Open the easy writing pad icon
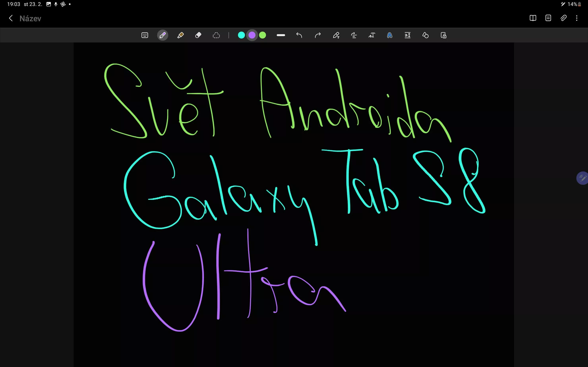Image resolution: width=588 pixels, height=367 pixels. pyautogui.click(x=408, y=35)
